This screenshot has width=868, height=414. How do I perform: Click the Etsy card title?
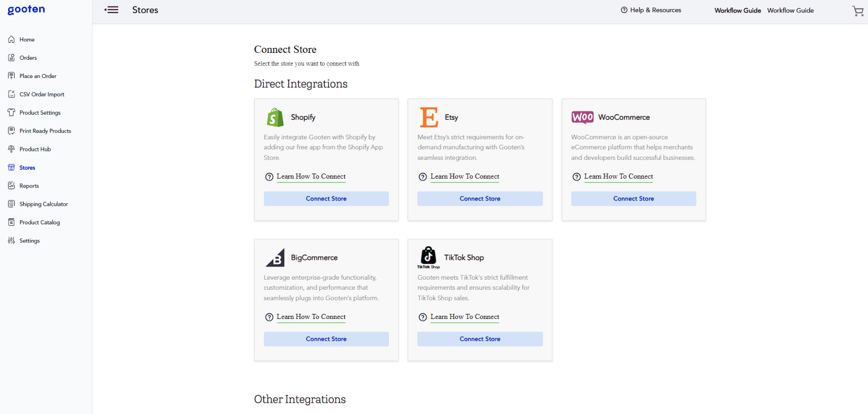[x=451, y=117]
